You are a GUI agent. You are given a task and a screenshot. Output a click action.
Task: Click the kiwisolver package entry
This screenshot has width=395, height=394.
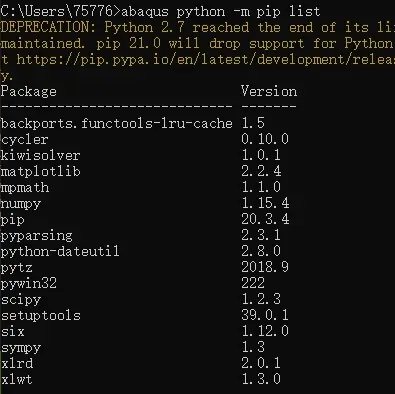pyautogui.click(x=41, y=155)
